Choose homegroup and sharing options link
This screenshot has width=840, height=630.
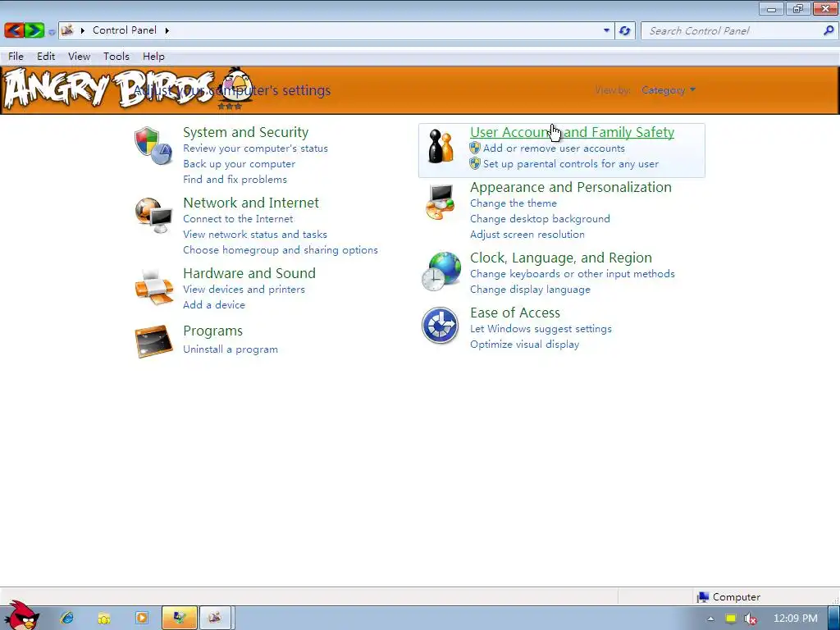[x=281, y=249]
